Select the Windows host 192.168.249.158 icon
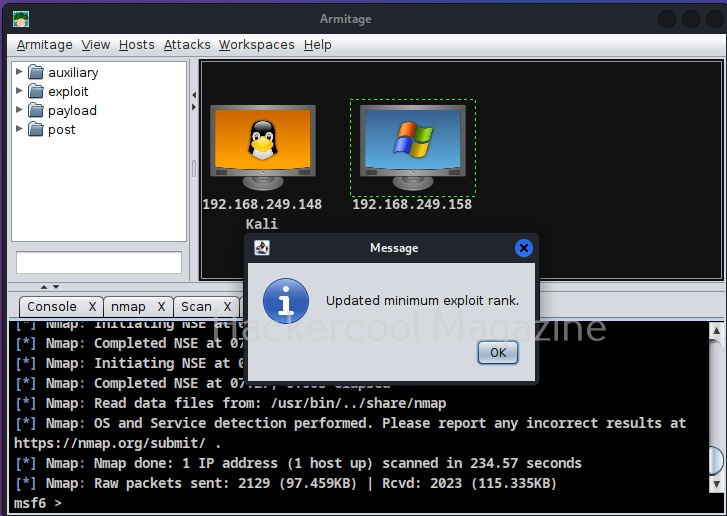The height and width of the screenshot is (516, 727). (413, 147)
